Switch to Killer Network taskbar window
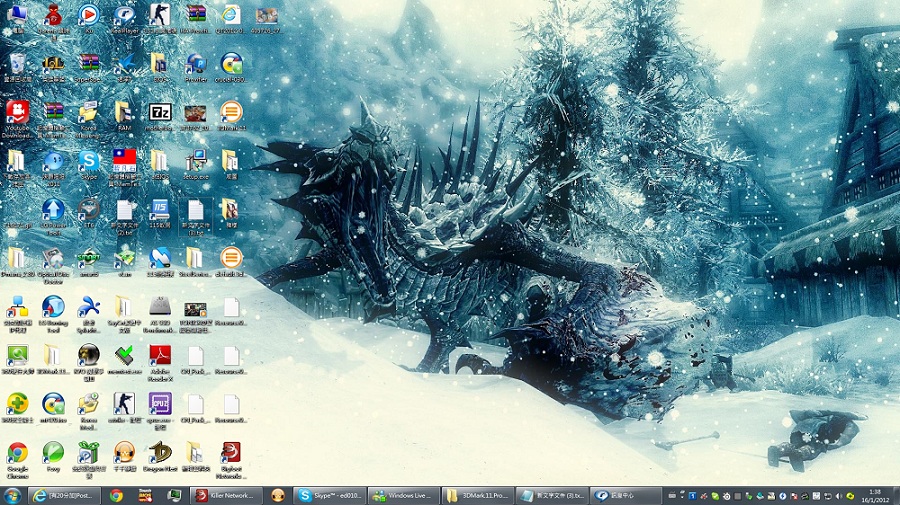Screen dimensions: 900x505 pos(224,495)
